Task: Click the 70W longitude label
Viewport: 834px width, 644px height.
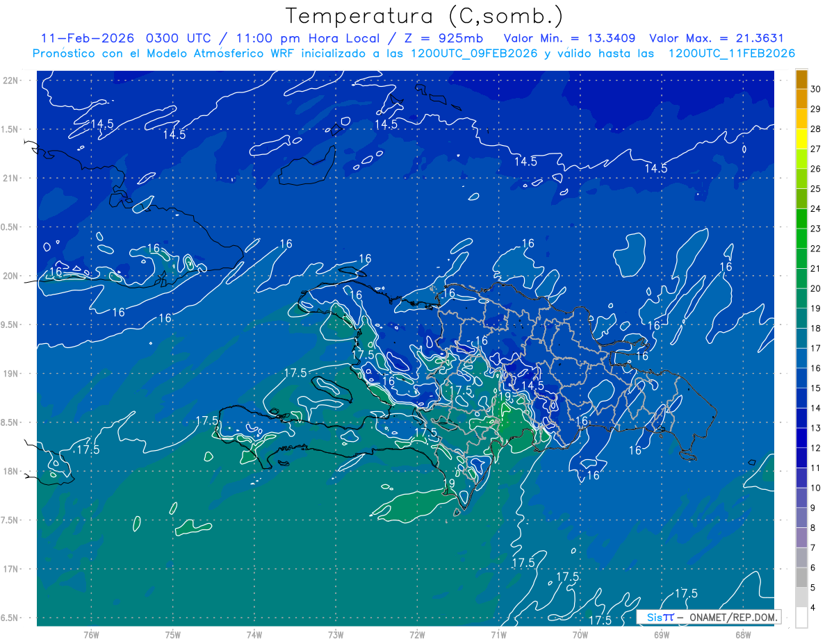Action: click(x=580, y=635)
